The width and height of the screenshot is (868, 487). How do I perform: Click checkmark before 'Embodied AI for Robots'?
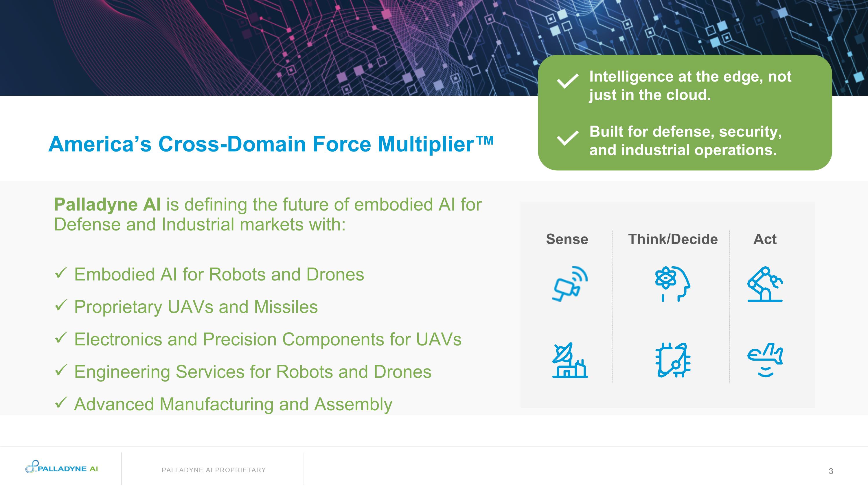(x=61, y=272)
